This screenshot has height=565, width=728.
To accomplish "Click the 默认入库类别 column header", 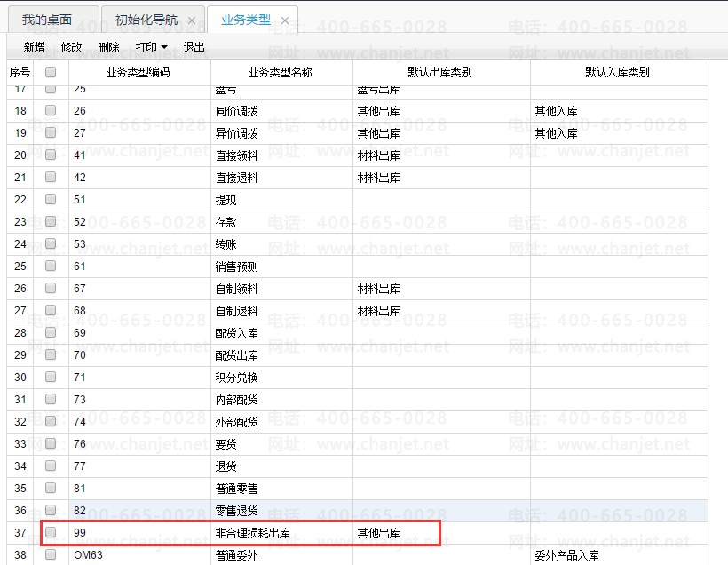I will click(x=617, y=72).
